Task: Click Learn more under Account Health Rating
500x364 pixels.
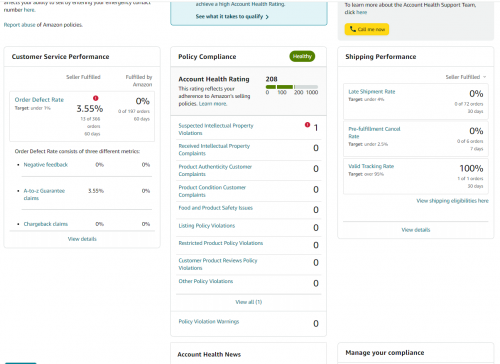Action: [213, 104]
